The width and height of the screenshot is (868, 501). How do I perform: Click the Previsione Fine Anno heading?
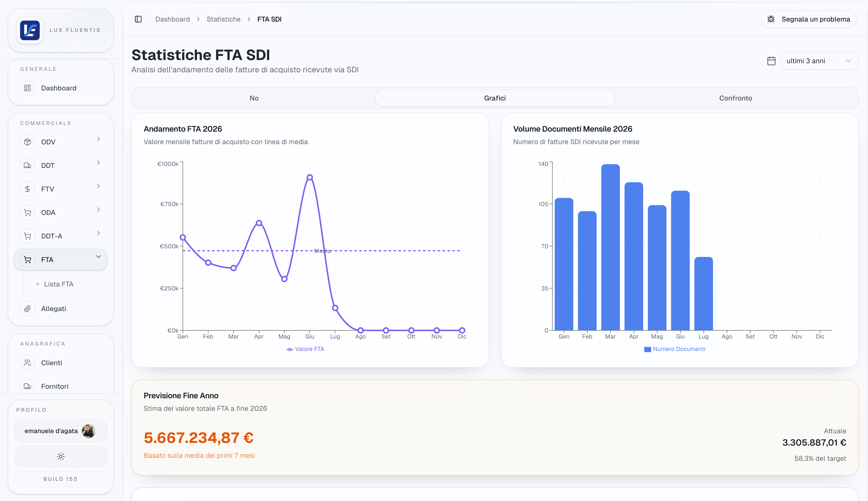coord(181,396)
